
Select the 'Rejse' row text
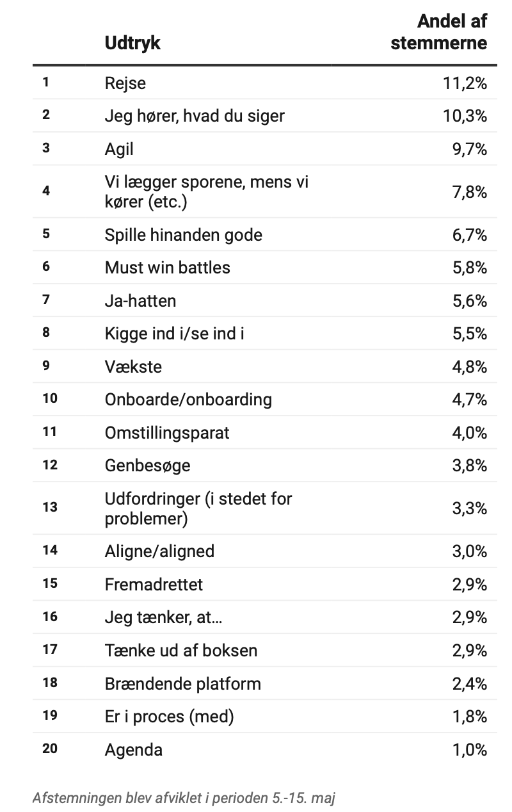(125, 83)
